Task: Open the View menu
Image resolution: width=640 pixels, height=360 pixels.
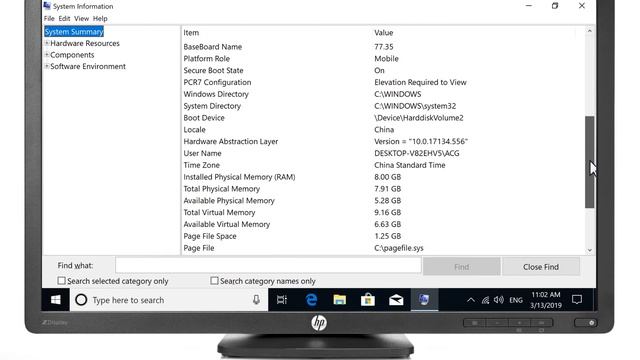Action: click(x=81, y=18)
